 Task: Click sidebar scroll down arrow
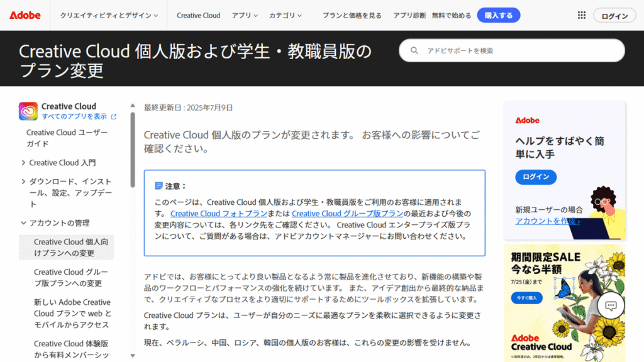tap(132, 356)
